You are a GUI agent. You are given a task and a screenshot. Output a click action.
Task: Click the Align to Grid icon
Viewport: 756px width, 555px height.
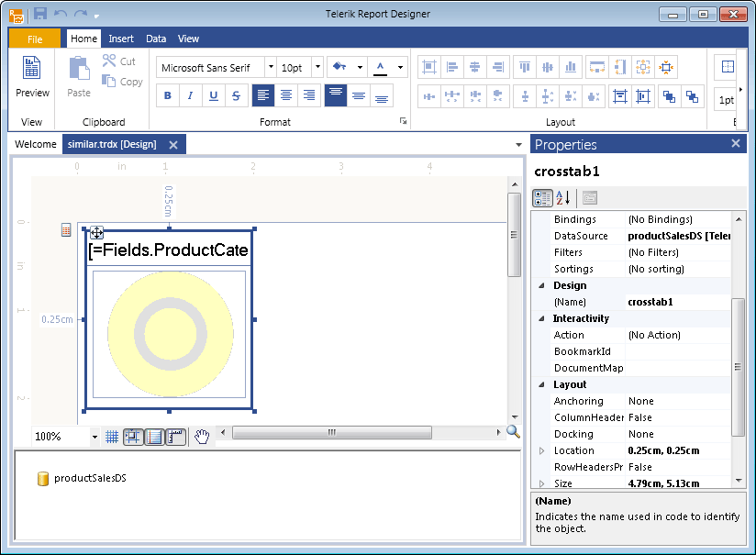[429, 67]
